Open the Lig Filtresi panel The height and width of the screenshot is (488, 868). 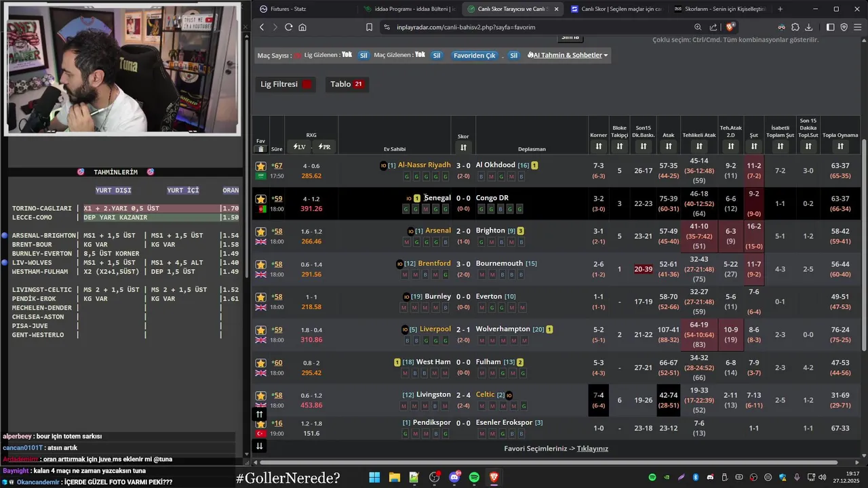pyautogui.click(x=285, y=84)
